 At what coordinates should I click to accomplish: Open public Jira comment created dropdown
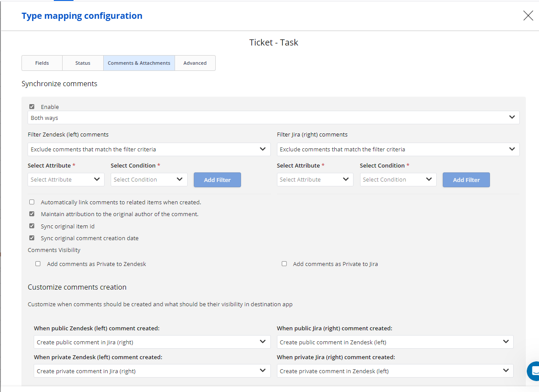pos(395,342)
